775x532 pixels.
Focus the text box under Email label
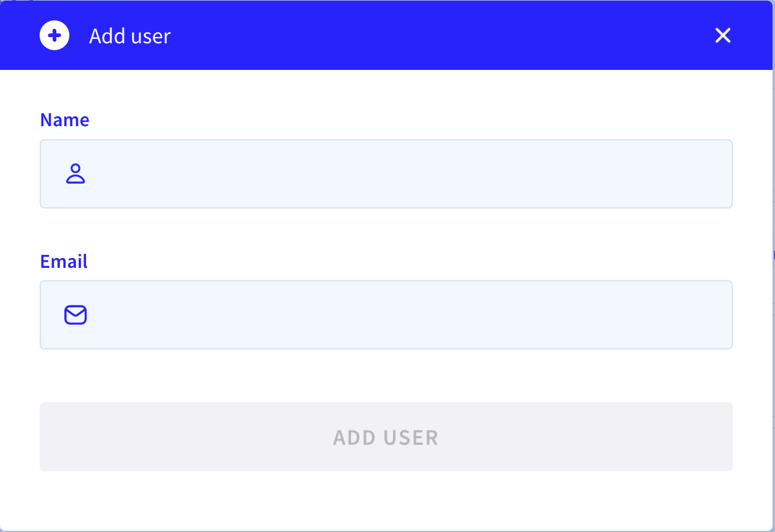click(386, 315)
